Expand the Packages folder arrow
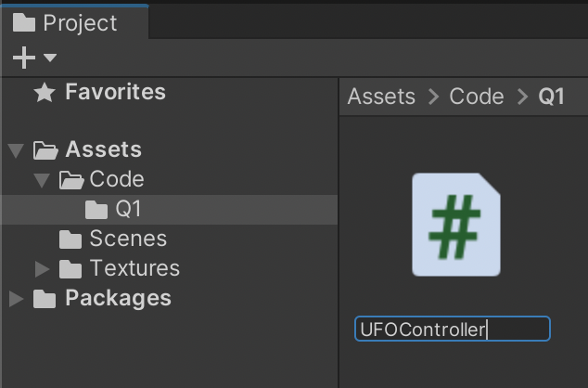The image size is (588, 388). point(16,299)
